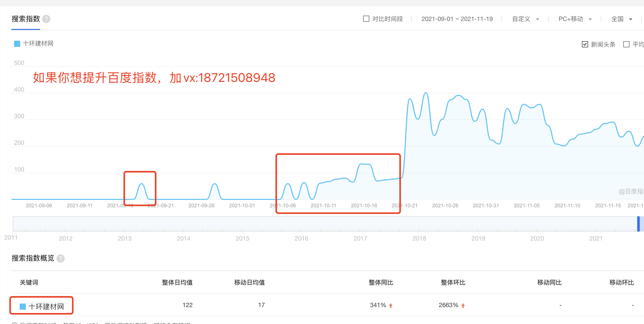
Task: Toggle the 十环建材网 chart legend swatch
Action: point(17,44)
